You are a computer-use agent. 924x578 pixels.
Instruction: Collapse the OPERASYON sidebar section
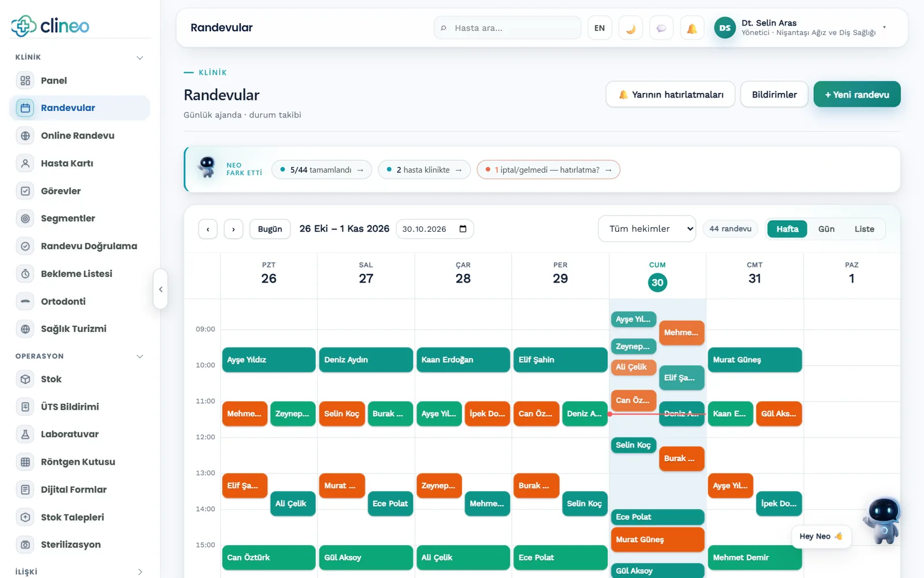[140, 357]
